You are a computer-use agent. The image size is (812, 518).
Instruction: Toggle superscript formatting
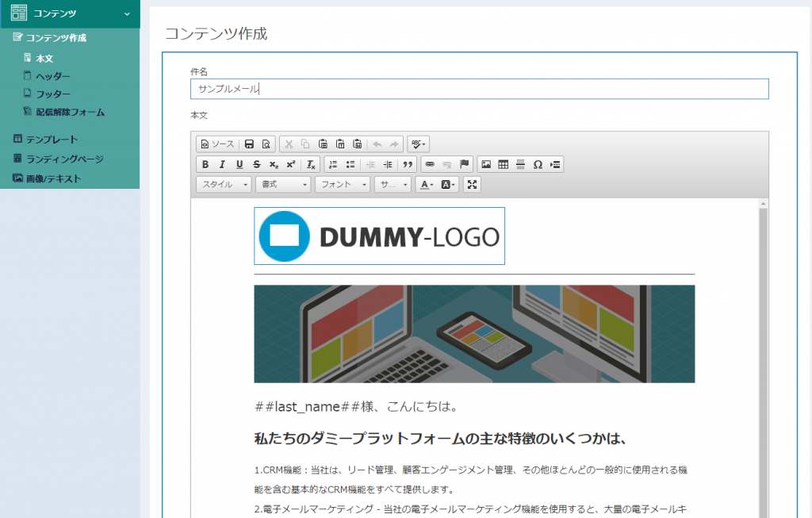290,164
